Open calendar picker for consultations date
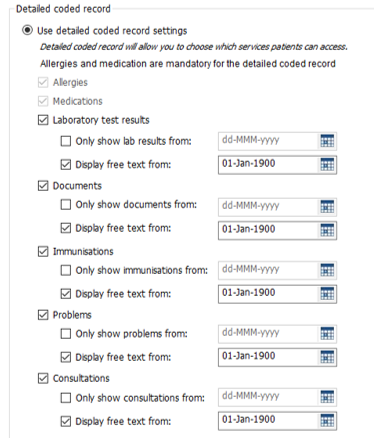374x440 pixels. pos(327,397)
